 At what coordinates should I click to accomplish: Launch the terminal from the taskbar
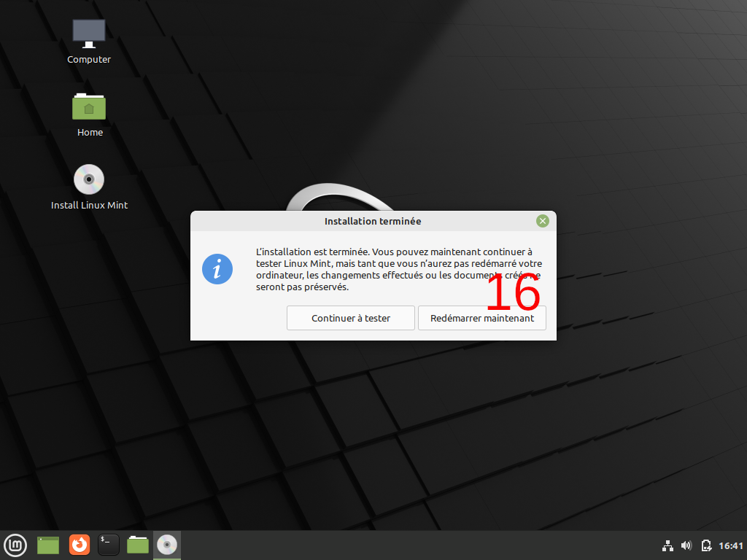[x=108, y=545]
